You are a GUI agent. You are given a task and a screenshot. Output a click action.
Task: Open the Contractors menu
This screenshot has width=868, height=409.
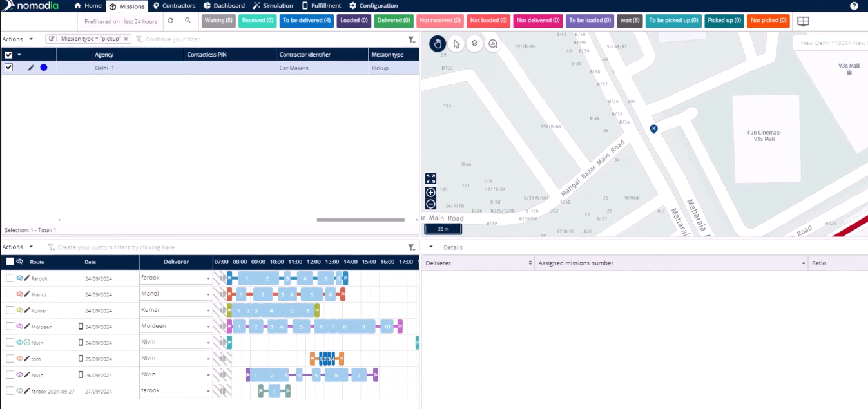174,6
